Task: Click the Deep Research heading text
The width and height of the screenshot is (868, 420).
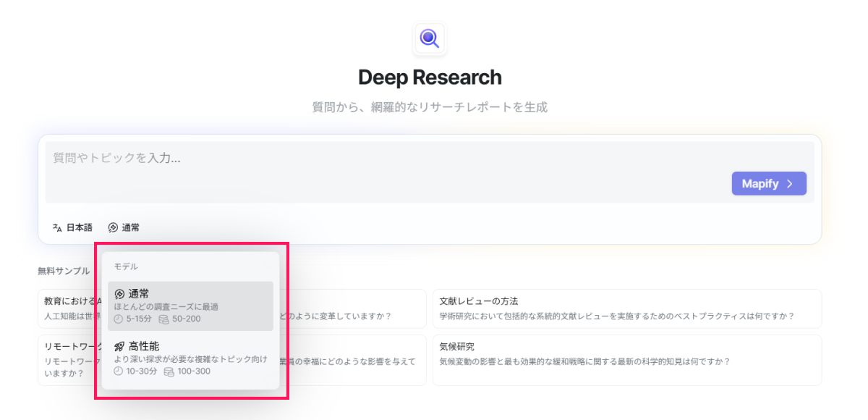Action: tap(430, 77)
